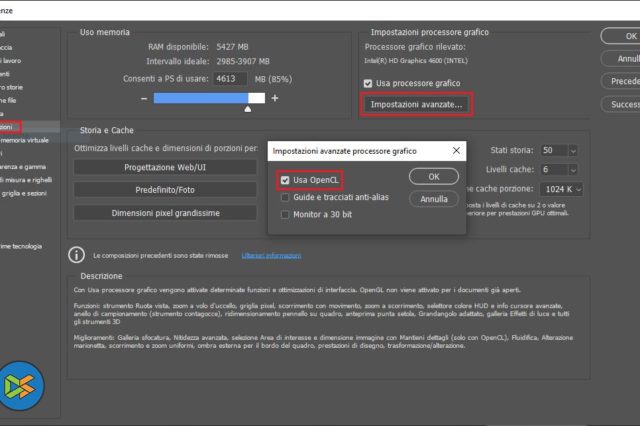Enable Monitor a 30 bit option
The width and height of the screenshot is (640, 426).
point(285,215)
